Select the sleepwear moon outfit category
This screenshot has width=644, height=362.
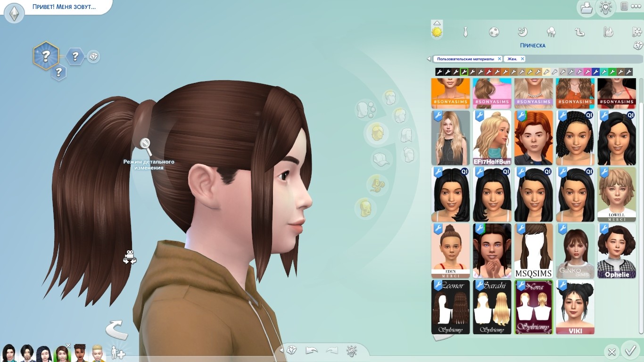[x=522, y=32]
